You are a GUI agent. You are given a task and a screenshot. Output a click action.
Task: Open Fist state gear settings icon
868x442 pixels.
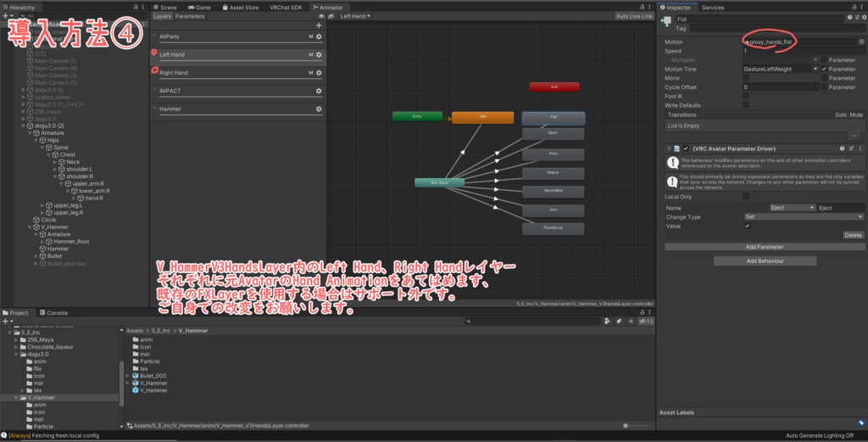click(864, 18)
